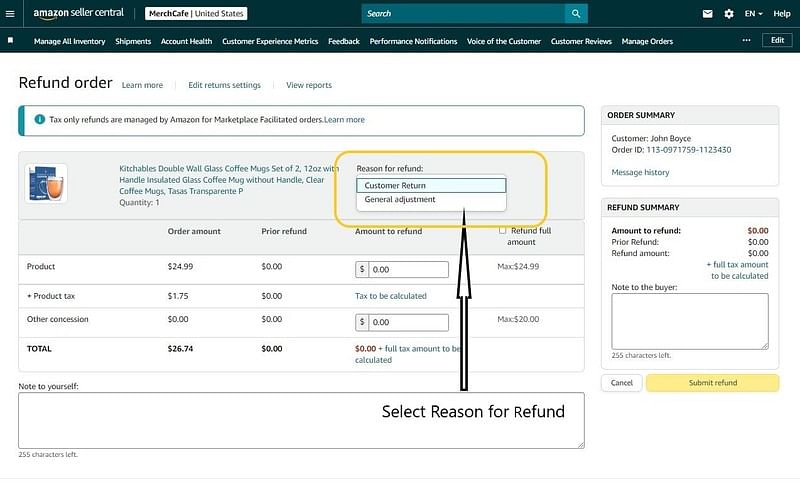This screenshot has height=482, width=800.
Task: Click the Edit navigation button
Action: coord(777,40)
